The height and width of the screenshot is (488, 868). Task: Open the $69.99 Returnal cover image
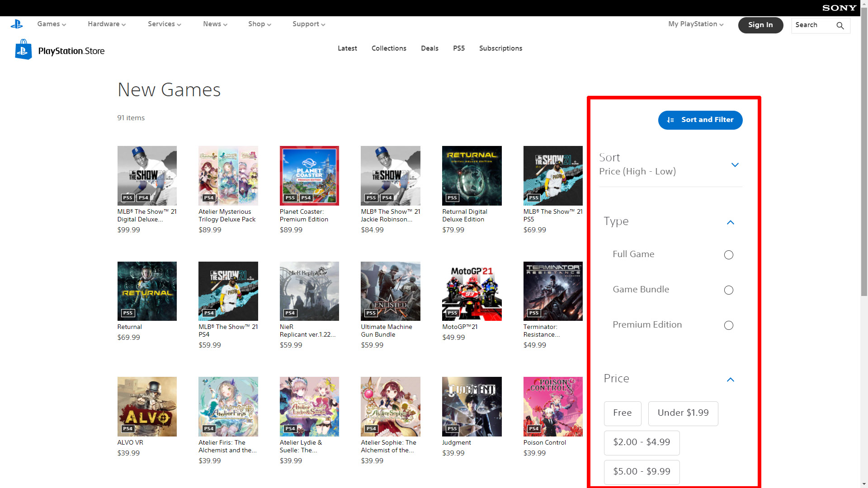pos(147,291)
